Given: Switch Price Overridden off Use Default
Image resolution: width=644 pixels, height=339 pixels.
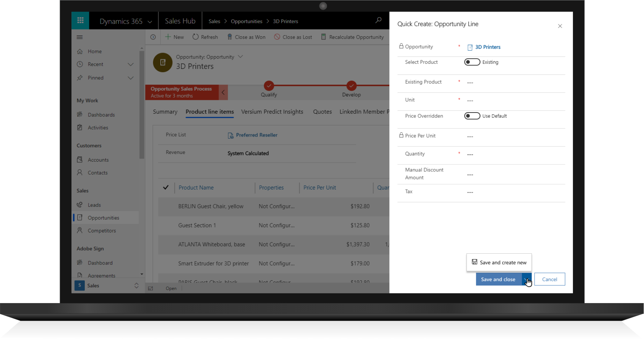Looking at the screenshot, I should (472, 116).
